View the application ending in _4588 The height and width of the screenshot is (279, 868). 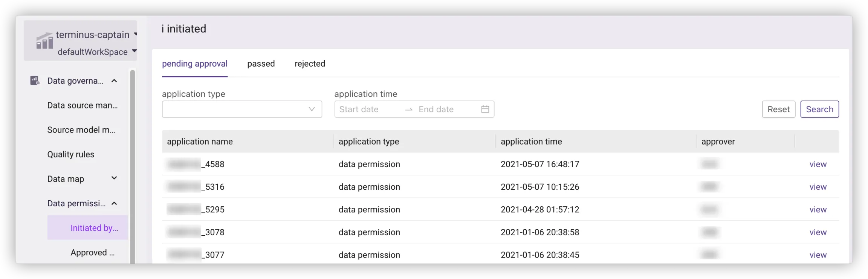tap(818, 164)
